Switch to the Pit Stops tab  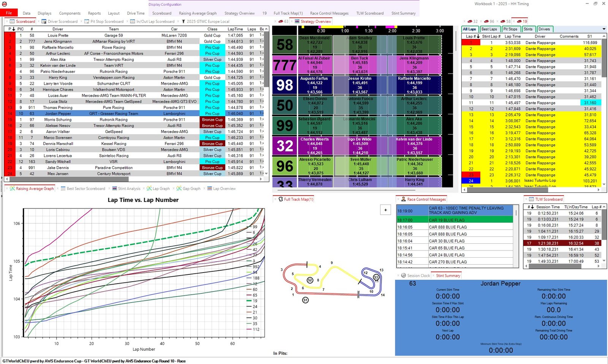click(x=510, y=29)
